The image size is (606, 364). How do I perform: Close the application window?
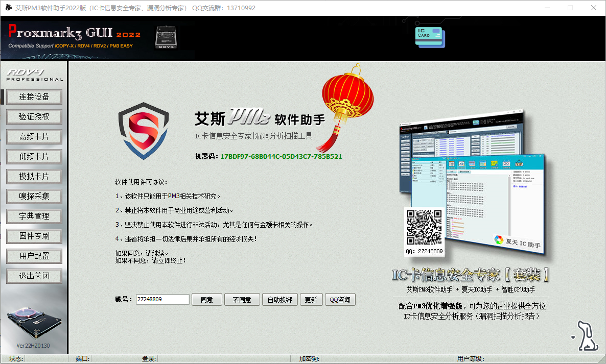coord(594,8)
